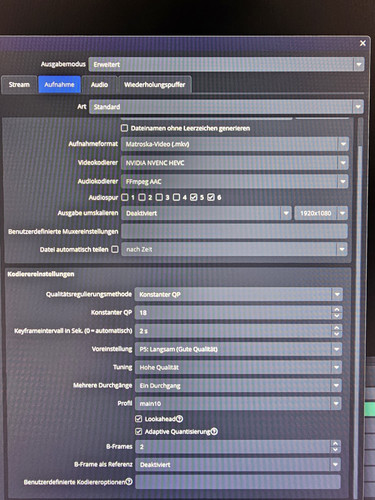Click the Konstanter QP field showing 18
Viewport: 375px width, 500px height.
(x=233, y=313)
